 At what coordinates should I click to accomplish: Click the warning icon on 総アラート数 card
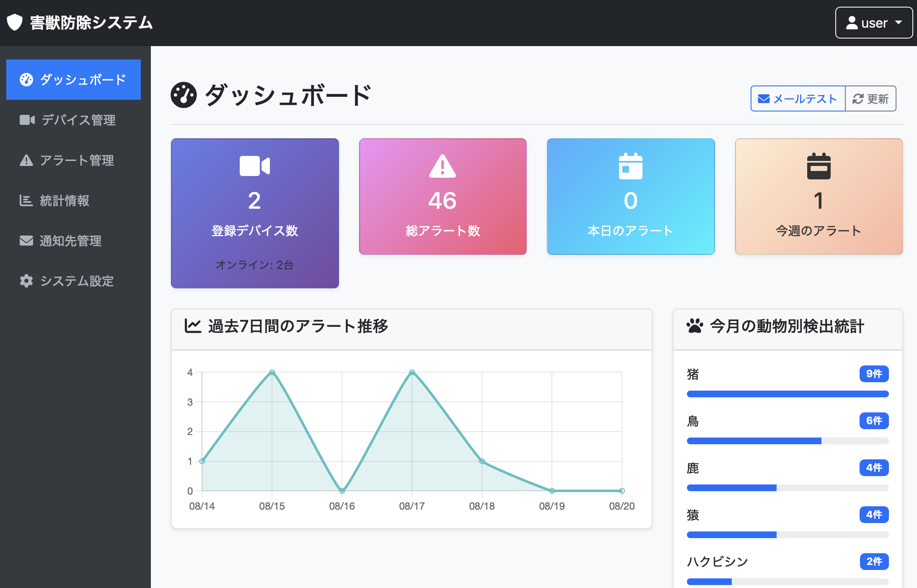443,166
